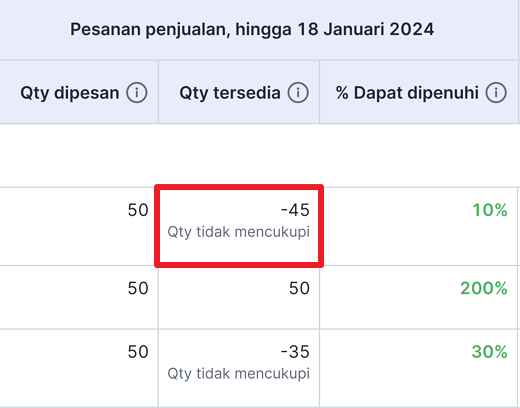
Task: Click info icon beside Qty tersedia
Action: point(298,93)
